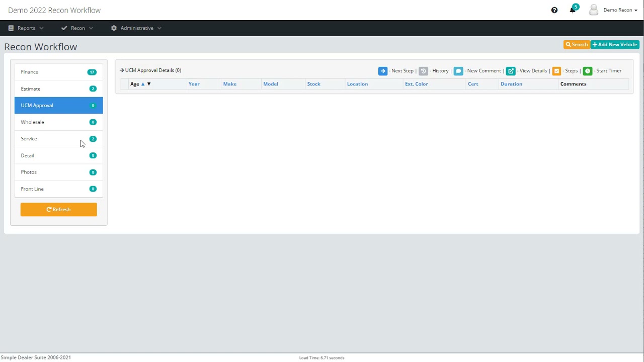Click the Demo Recon user avatar

(594, 10)
